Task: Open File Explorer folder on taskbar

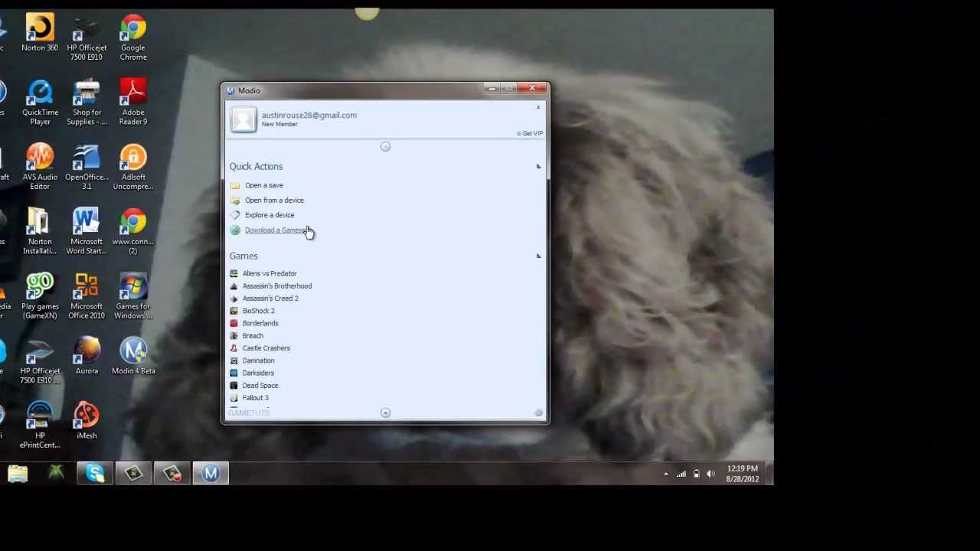Action: 18,474
